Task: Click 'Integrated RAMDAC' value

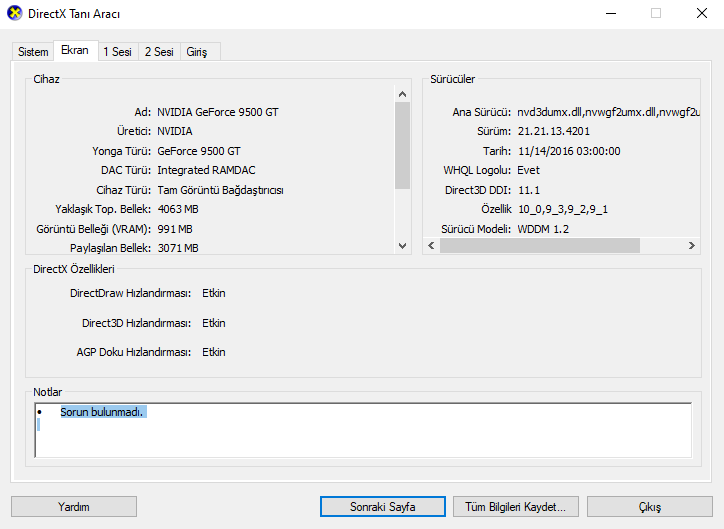Action: [206, 170]
